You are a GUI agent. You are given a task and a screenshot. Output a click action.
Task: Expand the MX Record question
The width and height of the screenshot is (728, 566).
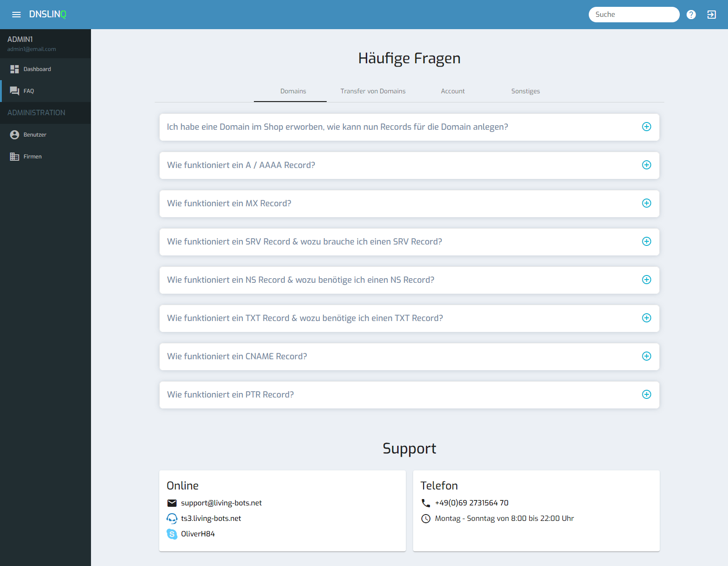[x=409, y=204]
